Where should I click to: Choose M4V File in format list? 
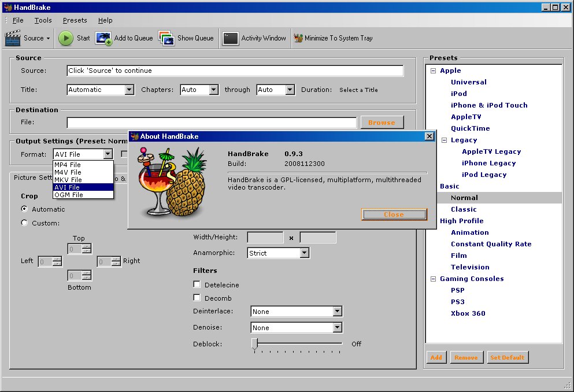[x=83, y=172]
